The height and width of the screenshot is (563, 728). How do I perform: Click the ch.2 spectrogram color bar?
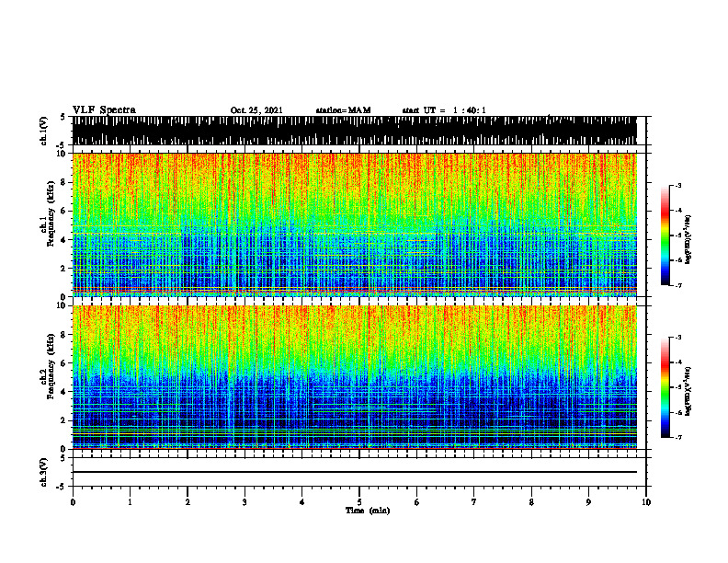pyautogui.click(x=665, y=387)
